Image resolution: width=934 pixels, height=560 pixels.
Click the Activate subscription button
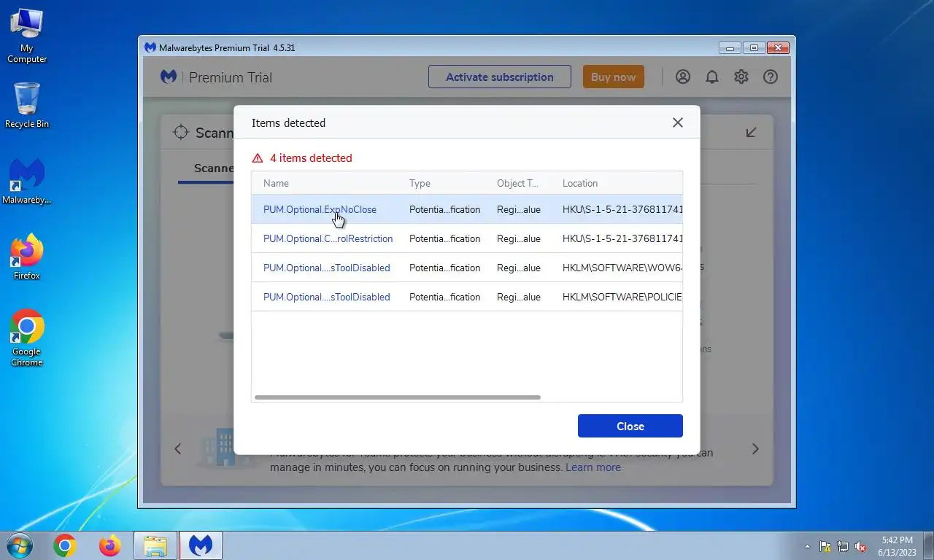pos(499,77)
